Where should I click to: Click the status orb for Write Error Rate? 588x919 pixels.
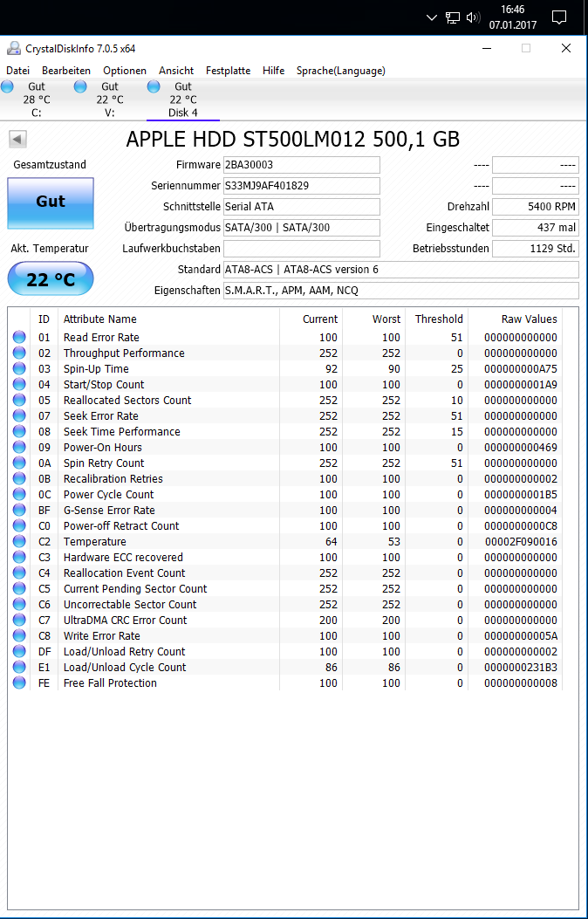pos(19,635)
